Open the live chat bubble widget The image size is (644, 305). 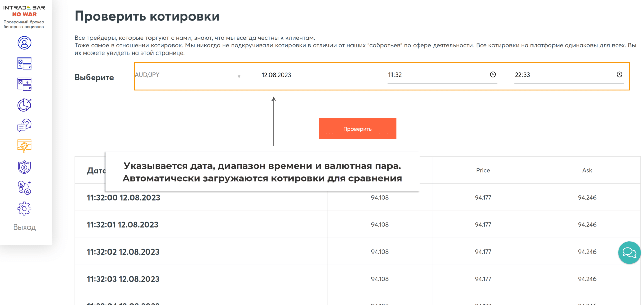(x=629, y=253)
